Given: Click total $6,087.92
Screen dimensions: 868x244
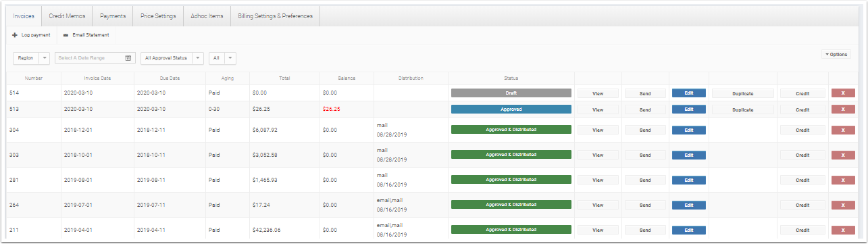Looking at the screenshot, I should point(264,130).
